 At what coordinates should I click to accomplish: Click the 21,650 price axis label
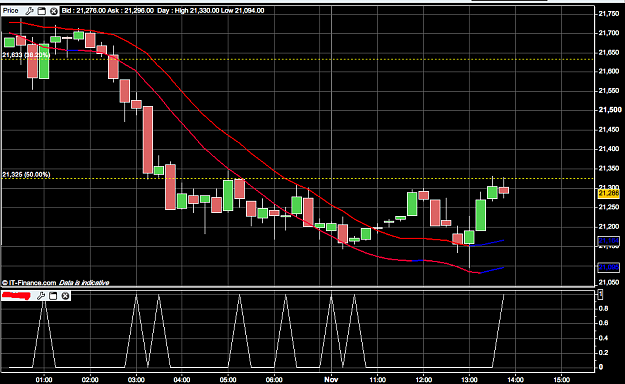609,52
